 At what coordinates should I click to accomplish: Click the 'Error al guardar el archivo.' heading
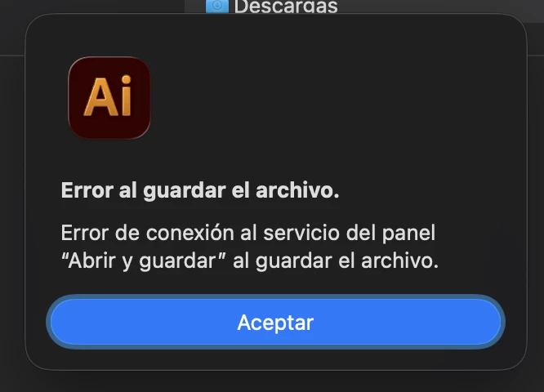pos(200,190)
